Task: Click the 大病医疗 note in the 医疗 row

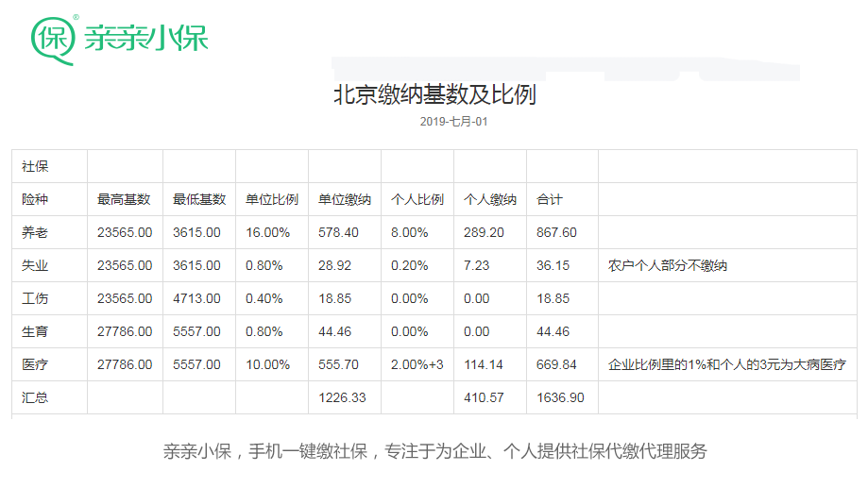Action: (x=726, y=364)
